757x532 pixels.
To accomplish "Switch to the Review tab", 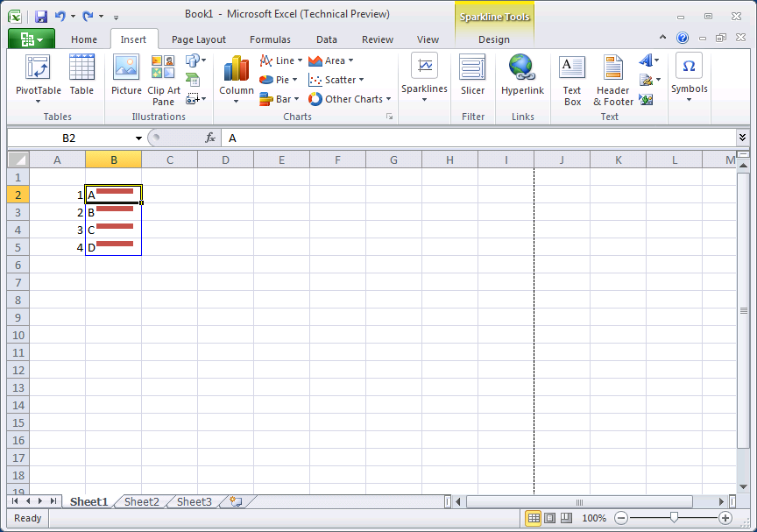I will [377, 39].
